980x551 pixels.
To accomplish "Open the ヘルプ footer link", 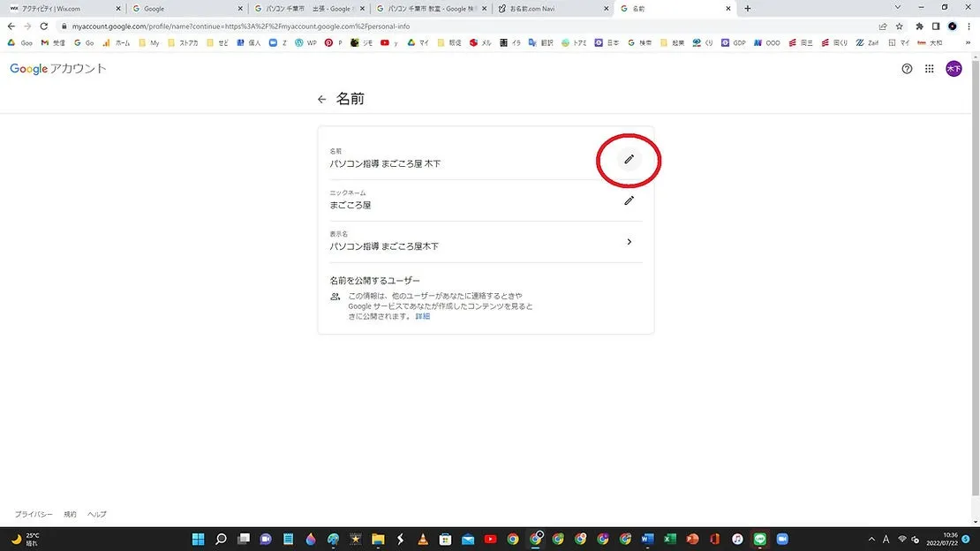I will pos(96,514).
